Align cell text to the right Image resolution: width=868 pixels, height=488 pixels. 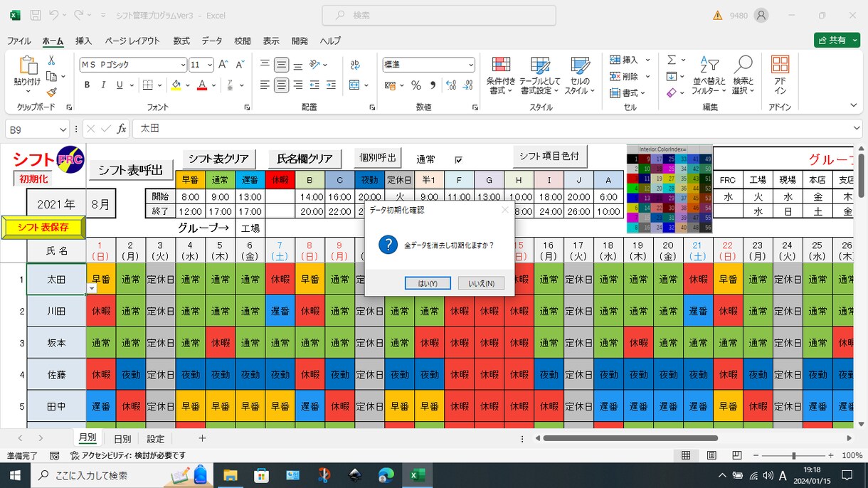(297, 85)
